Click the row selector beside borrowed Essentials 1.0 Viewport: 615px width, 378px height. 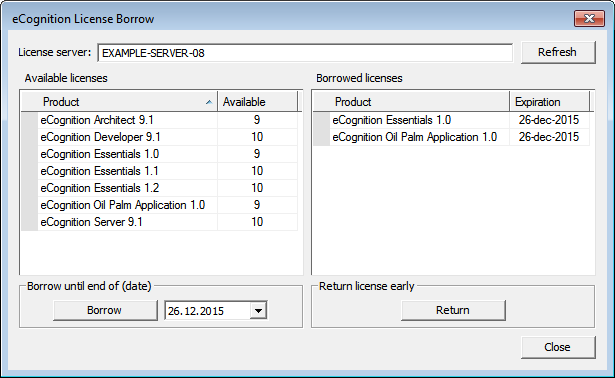[x=321, y=120]
